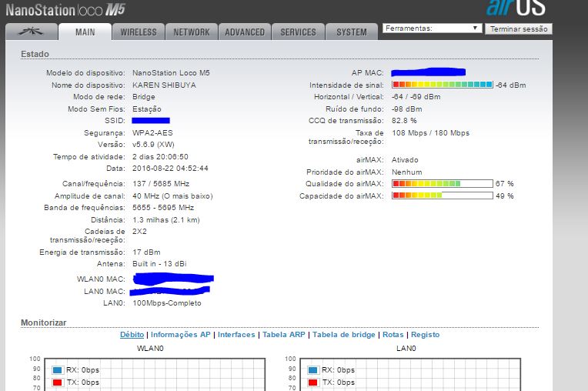
Task: Click the Built in - 13 dBi antenna value
Action: pos(159,263)
